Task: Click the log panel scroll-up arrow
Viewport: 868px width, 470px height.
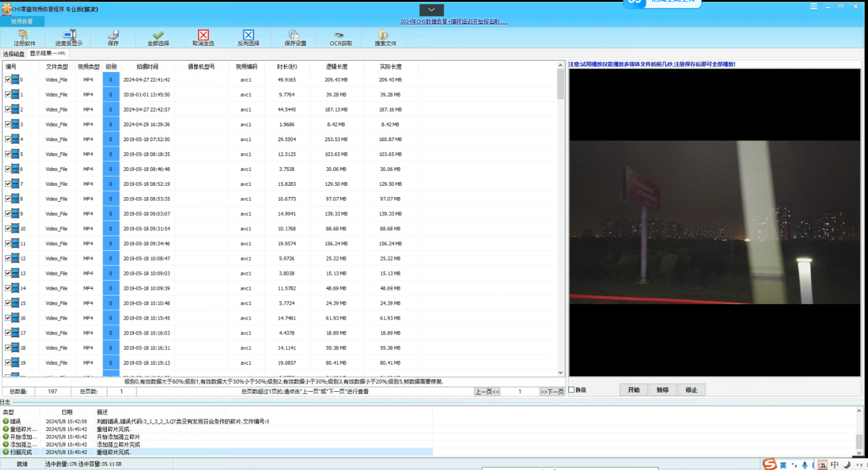Action: [859, 411]
